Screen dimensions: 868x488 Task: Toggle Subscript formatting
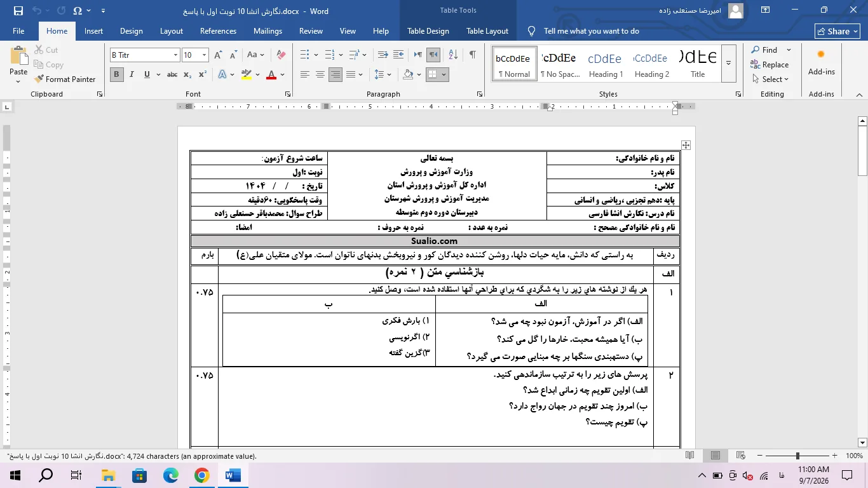coord(187,74)
